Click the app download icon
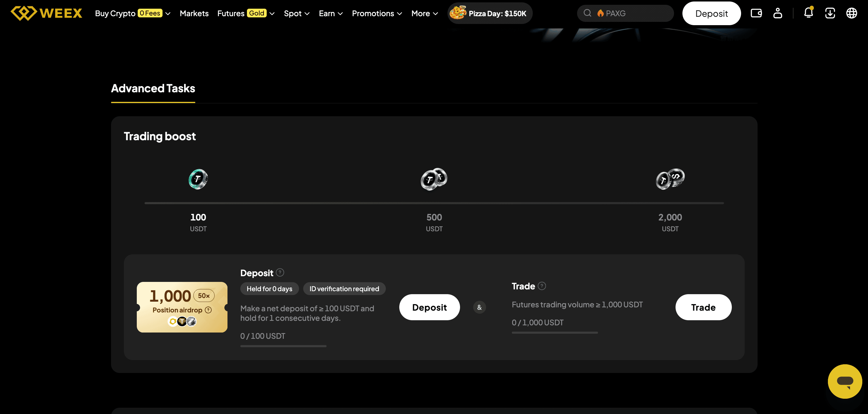Screen dimensions: 868x414 pos(830,13)
